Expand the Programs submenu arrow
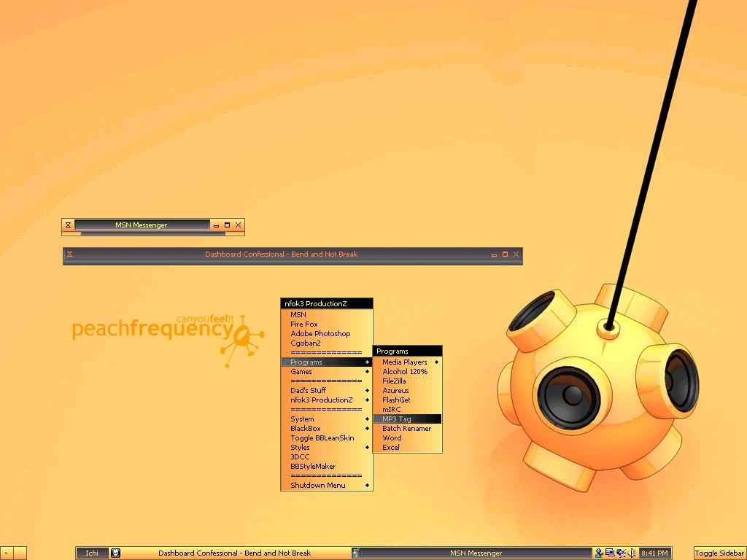Viewport: 747px width, 560px height. 368,362
